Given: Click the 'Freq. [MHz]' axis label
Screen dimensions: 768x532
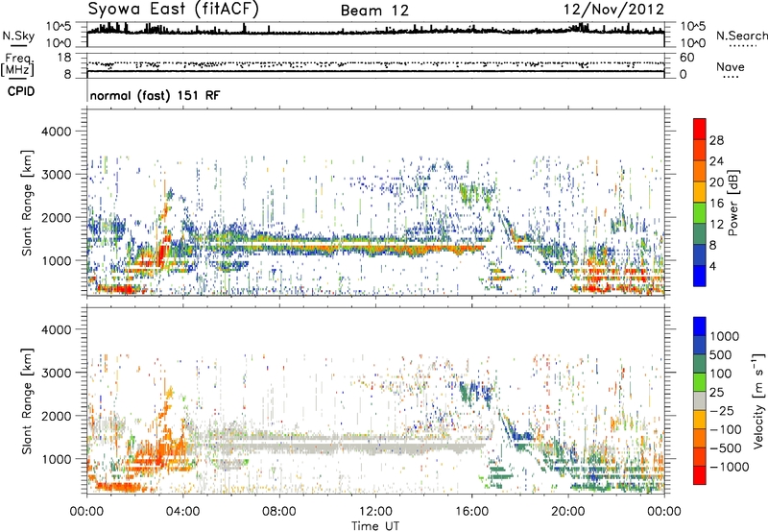Looking at the screenshot, I should point(17,65).
